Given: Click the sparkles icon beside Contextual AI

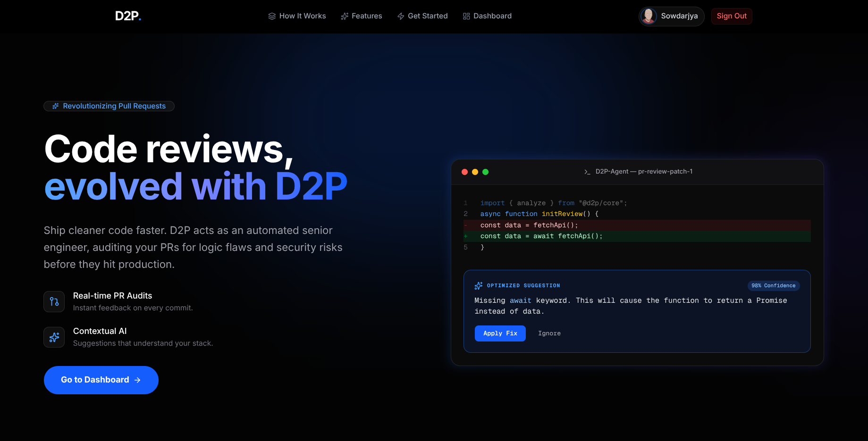Looking at the screenshot, I should click(x=54, y=337).
